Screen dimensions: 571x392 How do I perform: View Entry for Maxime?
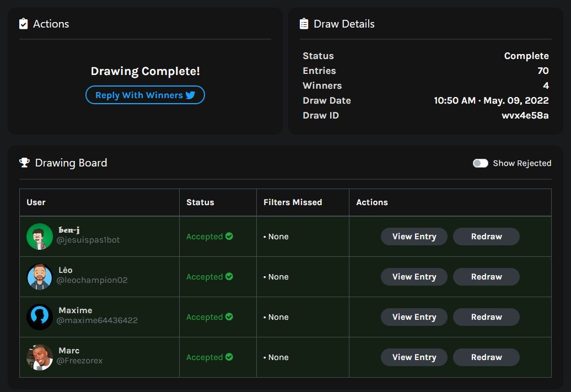coord(414,317)
